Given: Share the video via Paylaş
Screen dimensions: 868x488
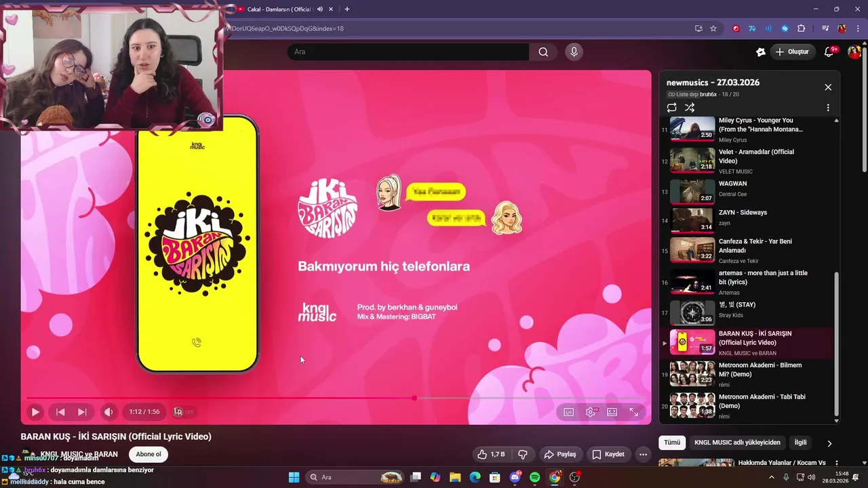Looking at the screenshot, I should tap(560, 454).
